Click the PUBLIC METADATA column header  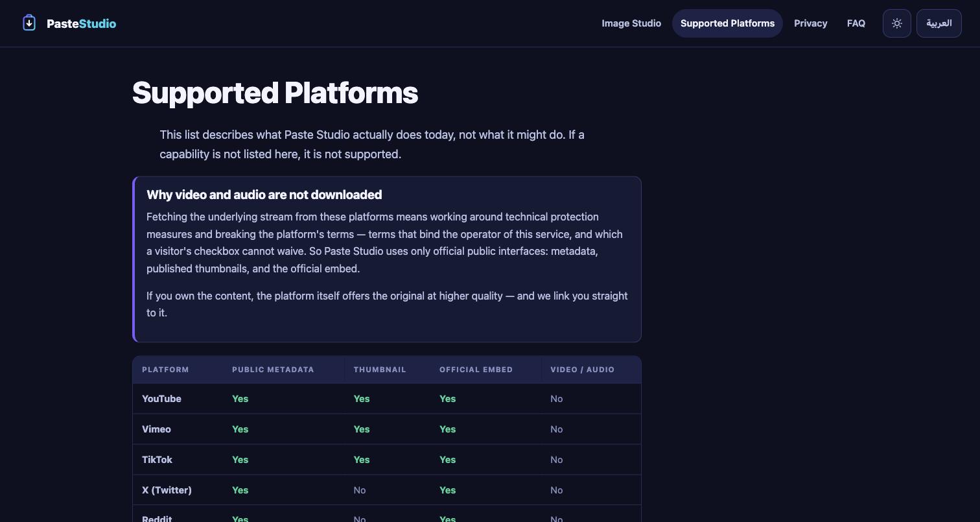click(x=273, y=370)
